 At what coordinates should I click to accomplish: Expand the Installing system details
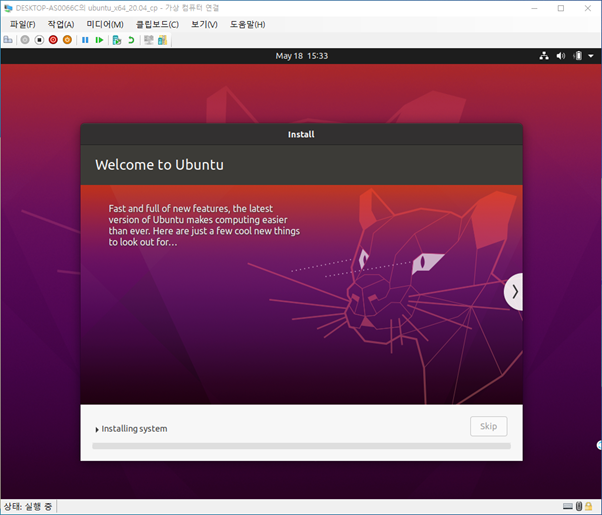click(97, 429)
